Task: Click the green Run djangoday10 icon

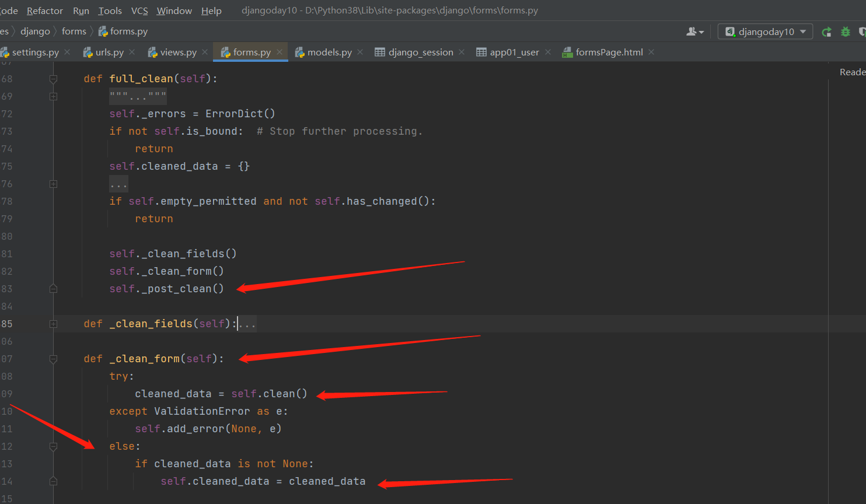Action: pos(826,32)
